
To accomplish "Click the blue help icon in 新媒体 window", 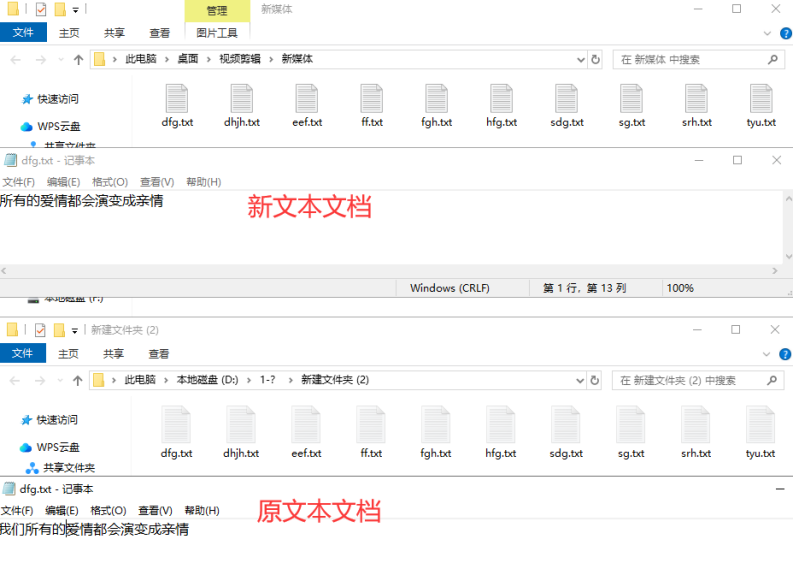I will point(785,33).
